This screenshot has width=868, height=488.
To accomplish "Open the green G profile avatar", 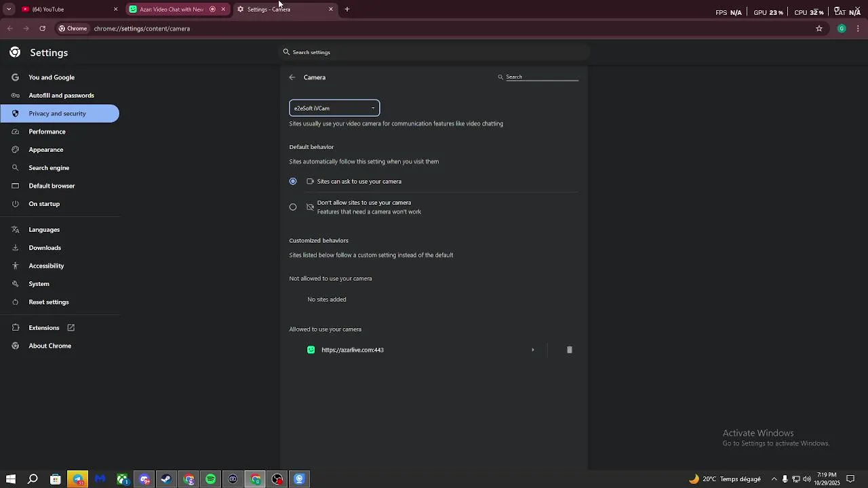I will (842, 28).
